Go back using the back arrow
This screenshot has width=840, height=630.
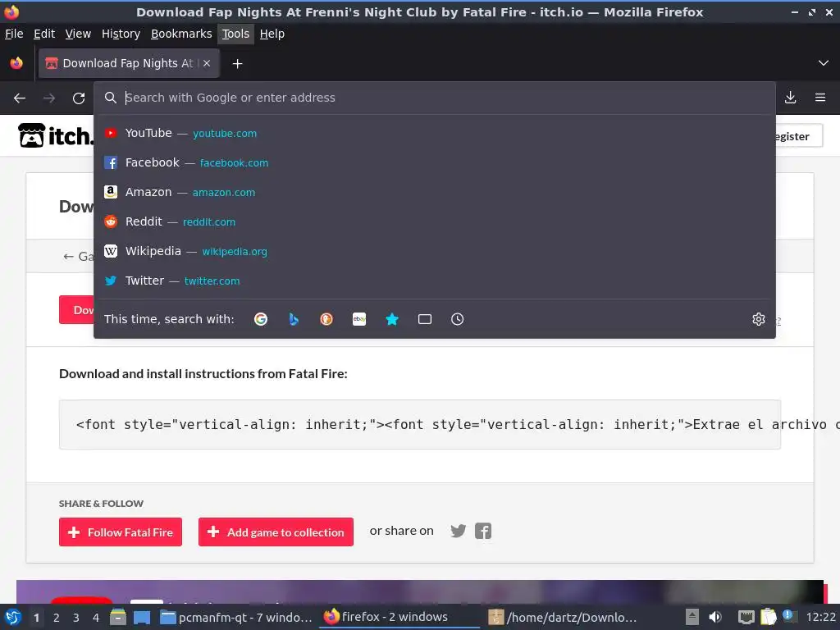[x=20, y=98]
